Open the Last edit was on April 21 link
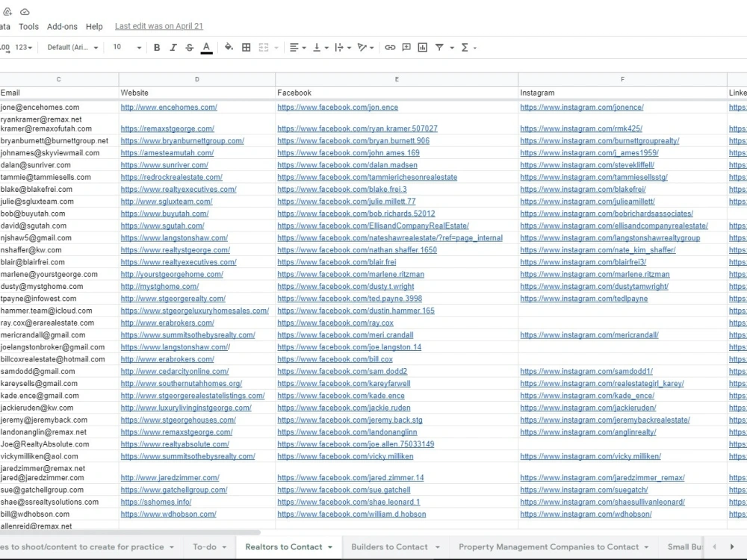Image resolution: width=747 pixels, height=560 pixels. point(159,26)
